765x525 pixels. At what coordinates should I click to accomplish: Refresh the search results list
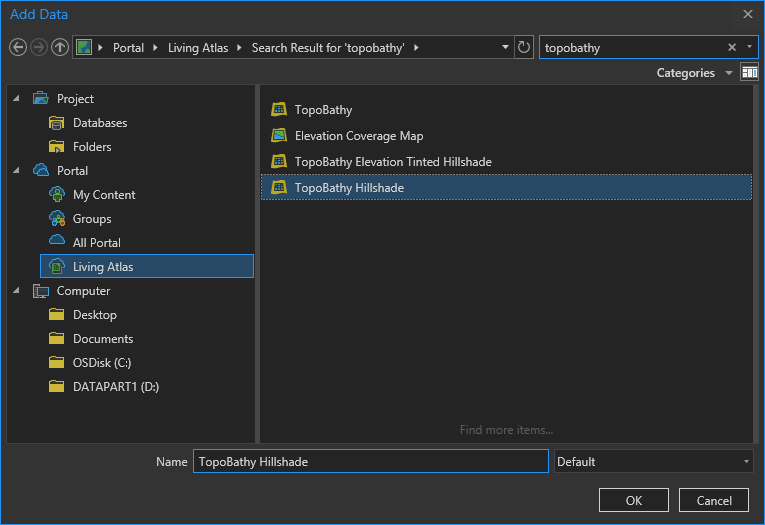(524, 47)
